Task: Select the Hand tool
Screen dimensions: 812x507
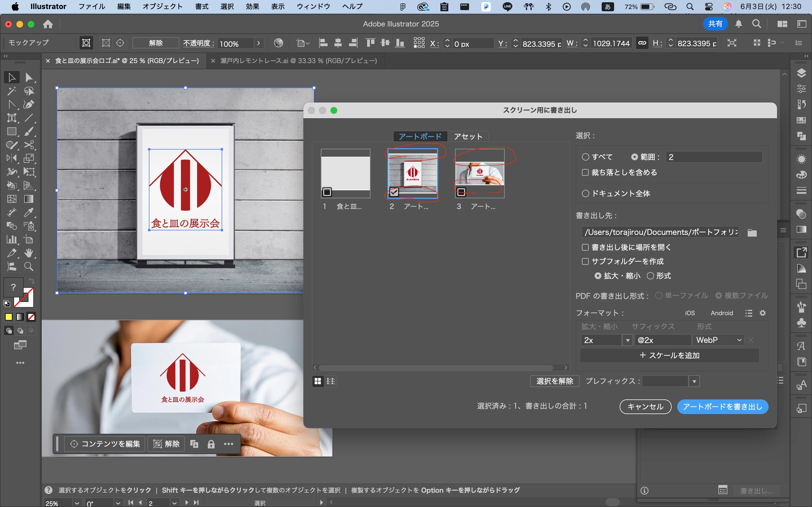Action: [x=29, y=253]
